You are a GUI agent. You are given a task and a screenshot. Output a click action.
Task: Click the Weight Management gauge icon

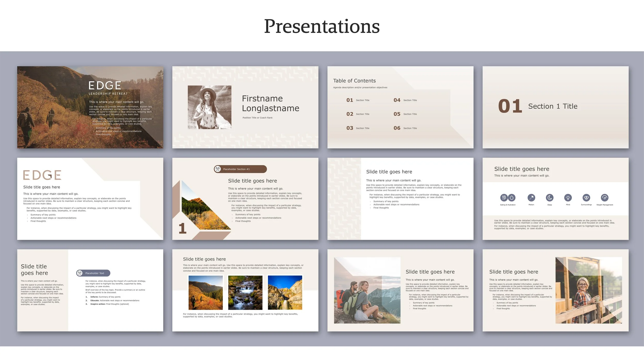pos(605,197)
